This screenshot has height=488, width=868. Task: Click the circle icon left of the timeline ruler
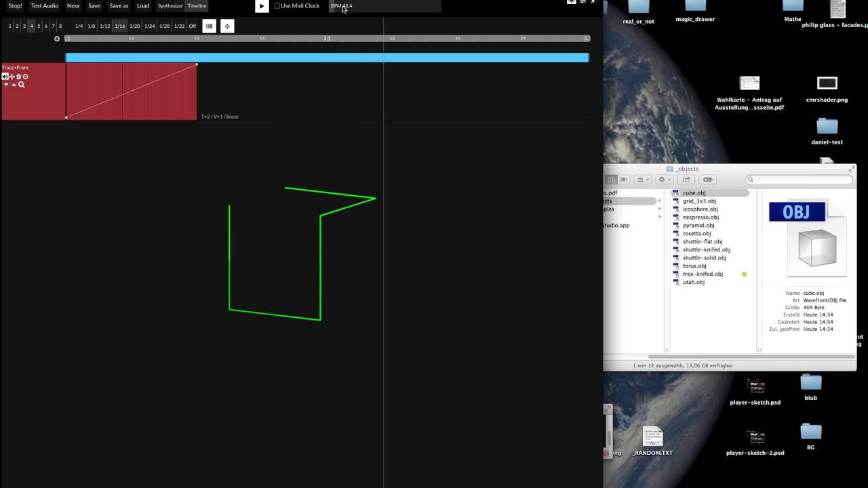coord(57,39)
